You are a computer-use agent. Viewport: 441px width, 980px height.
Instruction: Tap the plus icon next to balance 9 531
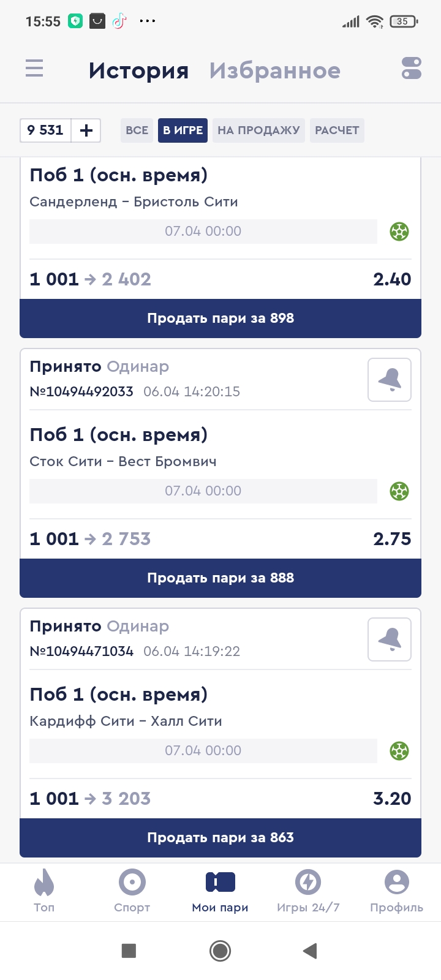[86, 130]
